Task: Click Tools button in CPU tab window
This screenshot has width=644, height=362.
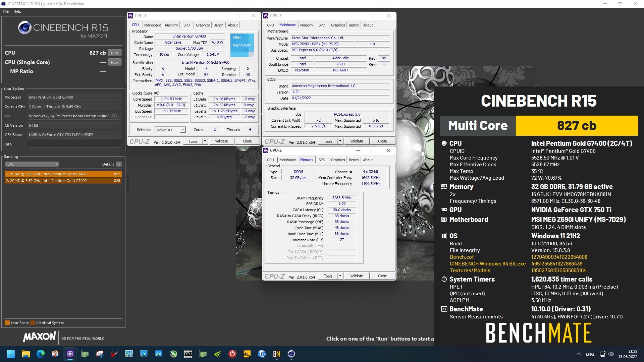Action: 193,141
